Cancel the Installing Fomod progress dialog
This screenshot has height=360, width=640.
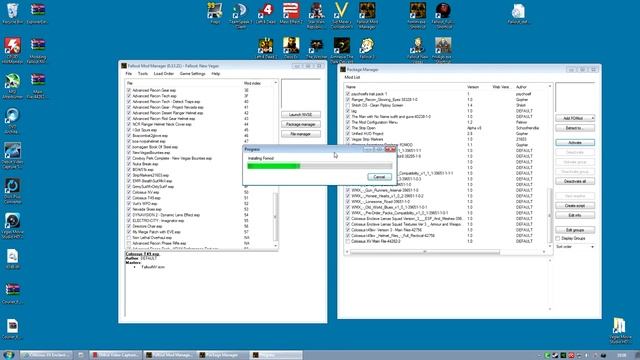(379, 177)
